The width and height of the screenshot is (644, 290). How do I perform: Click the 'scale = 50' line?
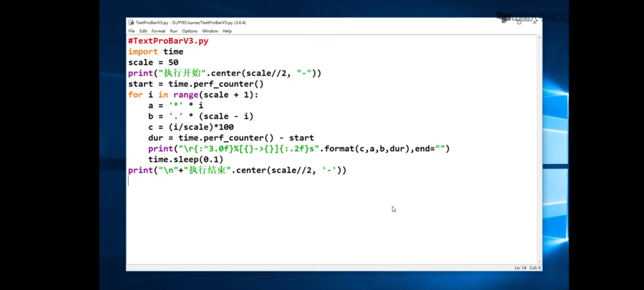[x=153, y=62]
